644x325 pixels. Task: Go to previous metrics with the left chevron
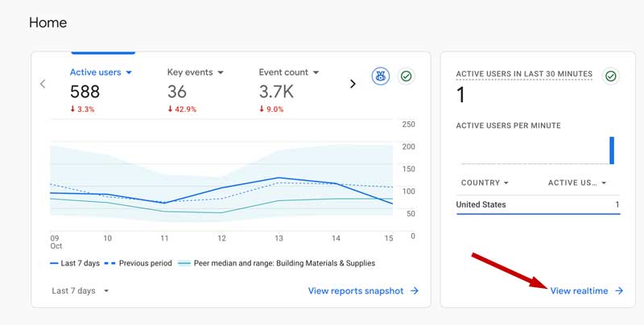click(43, 84)
